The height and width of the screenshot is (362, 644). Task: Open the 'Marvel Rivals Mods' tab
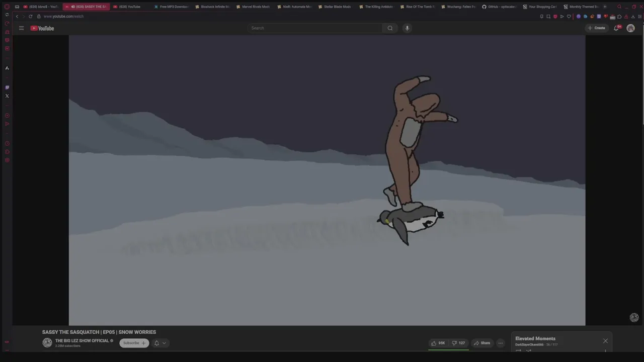pyautogui.click(x=253, y=7)
